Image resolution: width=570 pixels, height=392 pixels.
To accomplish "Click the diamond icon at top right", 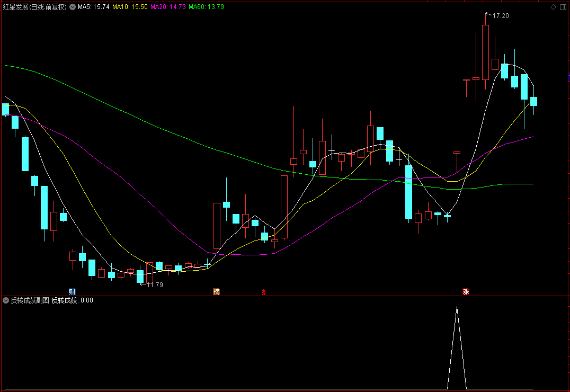I will [x=553, y=7].
